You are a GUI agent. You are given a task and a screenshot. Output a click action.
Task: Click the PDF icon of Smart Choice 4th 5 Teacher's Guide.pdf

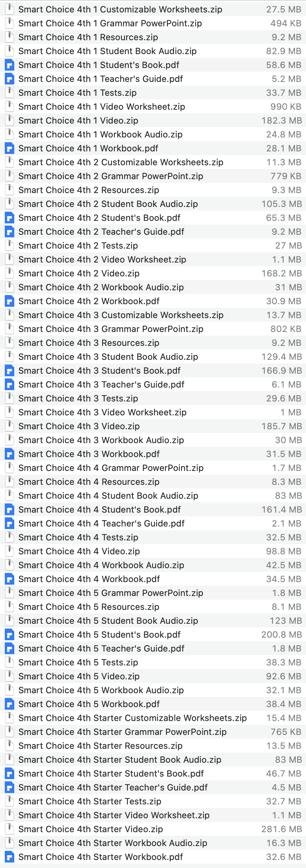pyautogui.click(x=10, y=649)
